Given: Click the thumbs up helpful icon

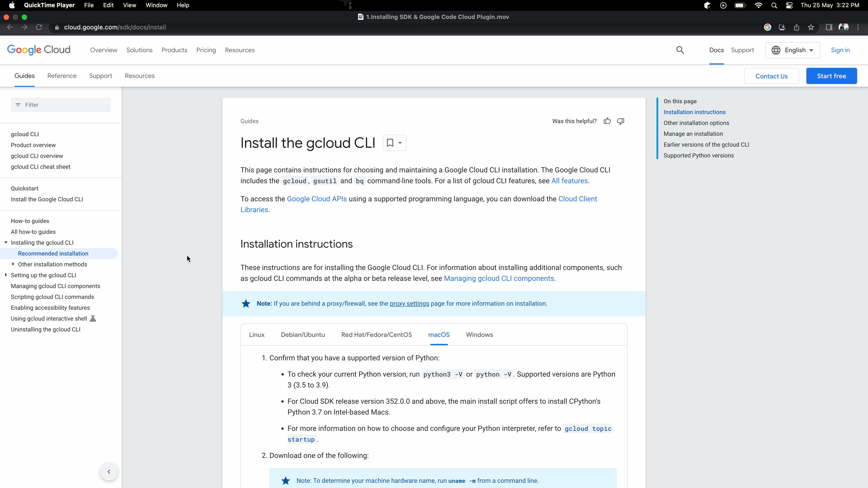Looking at the screenshot, I should (x=607, y=121).
